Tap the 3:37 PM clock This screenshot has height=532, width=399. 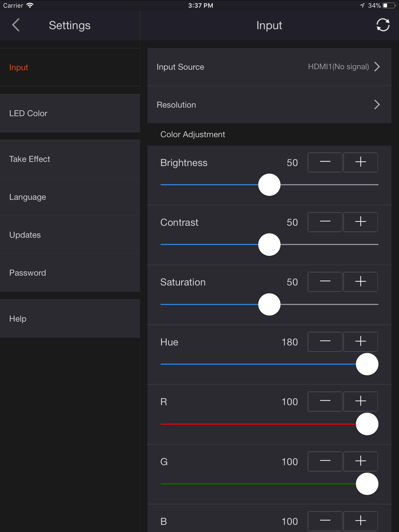(200, 5)
